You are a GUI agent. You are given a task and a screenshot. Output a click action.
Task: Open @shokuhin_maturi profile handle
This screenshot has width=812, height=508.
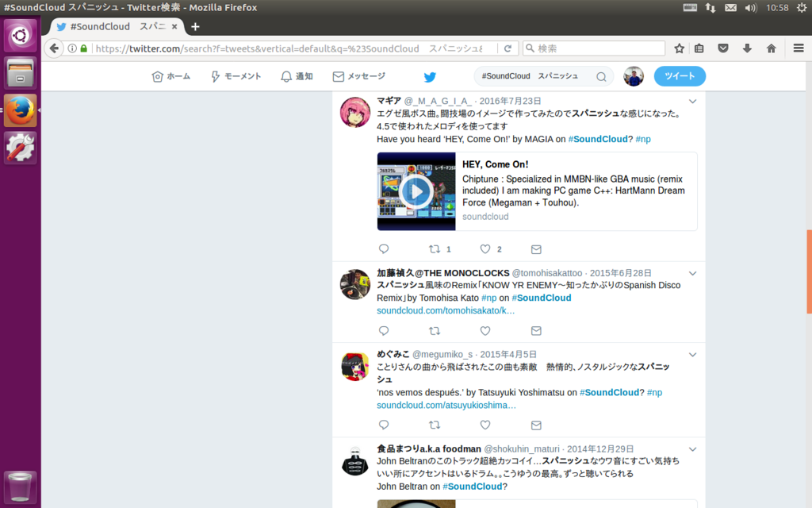click(522, 449)
